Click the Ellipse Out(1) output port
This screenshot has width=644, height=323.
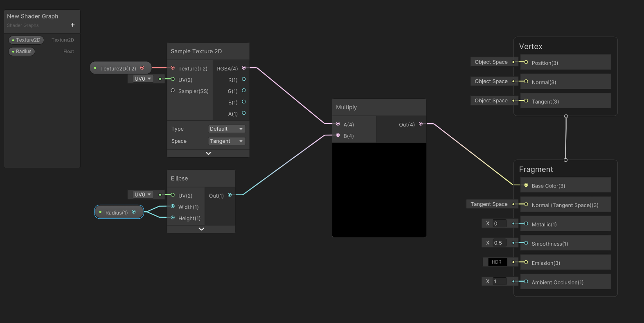click(230, 195)
